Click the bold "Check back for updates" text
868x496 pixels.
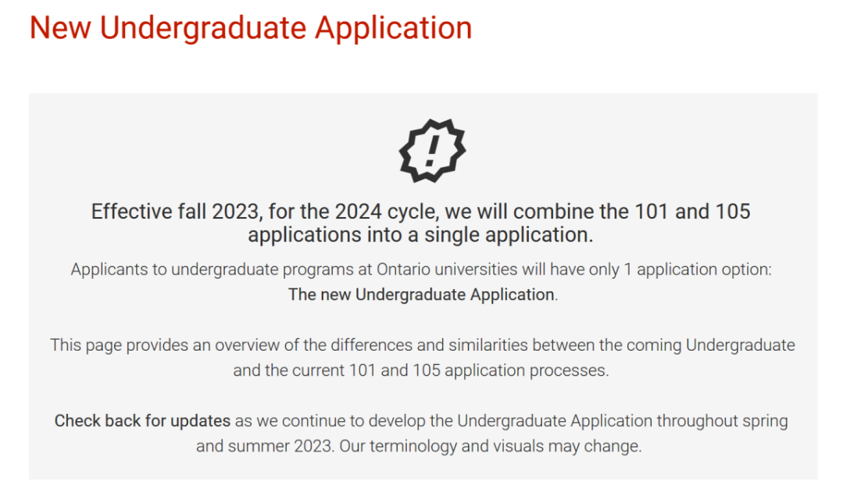tap(142, 421)
